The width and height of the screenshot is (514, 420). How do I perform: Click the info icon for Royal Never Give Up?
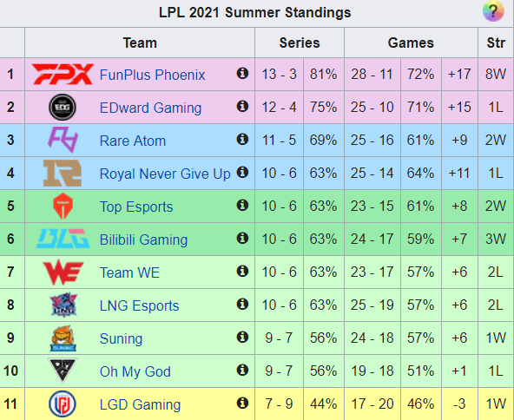click(242, 172)
